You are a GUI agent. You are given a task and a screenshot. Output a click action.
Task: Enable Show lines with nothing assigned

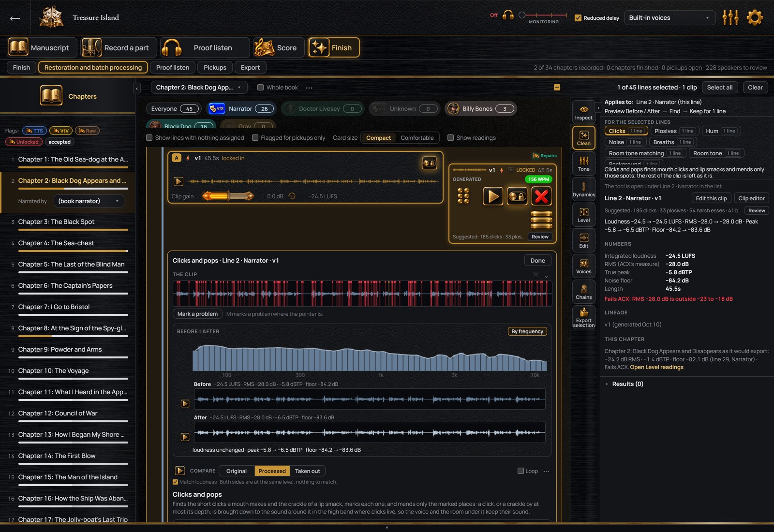click(x=149, y=138)
